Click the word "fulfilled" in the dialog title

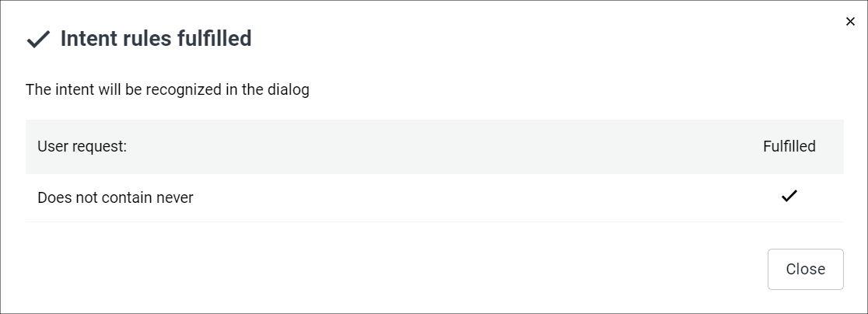click(x=215, y=38)
